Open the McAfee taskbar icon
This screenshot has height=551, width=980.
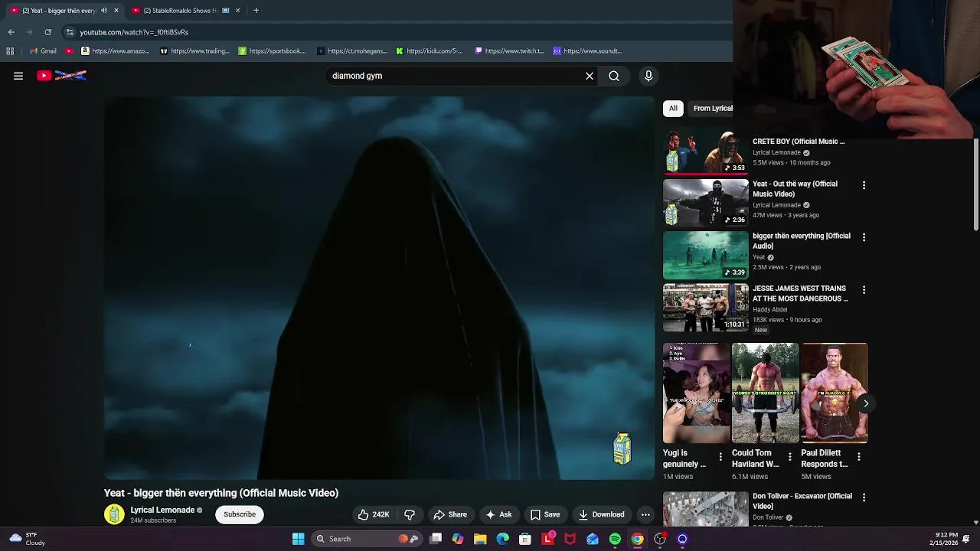pos(570,539)
